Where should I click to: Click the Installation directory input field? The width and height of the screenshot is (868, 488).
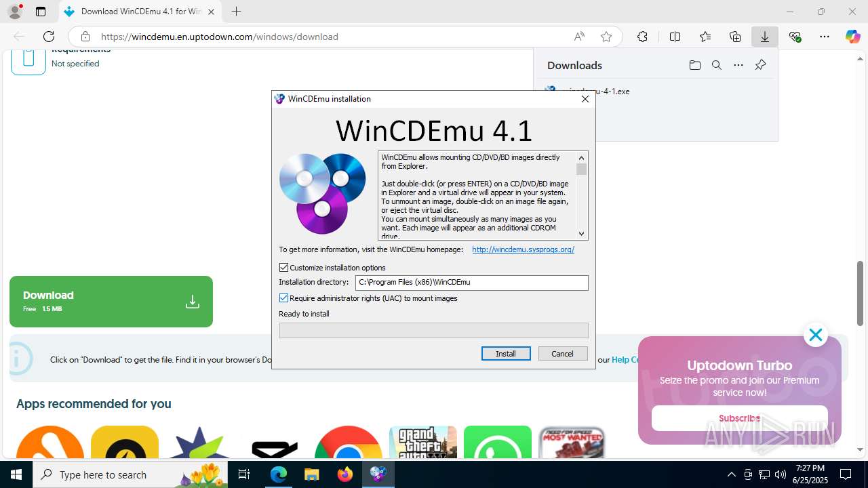point(471,283)
